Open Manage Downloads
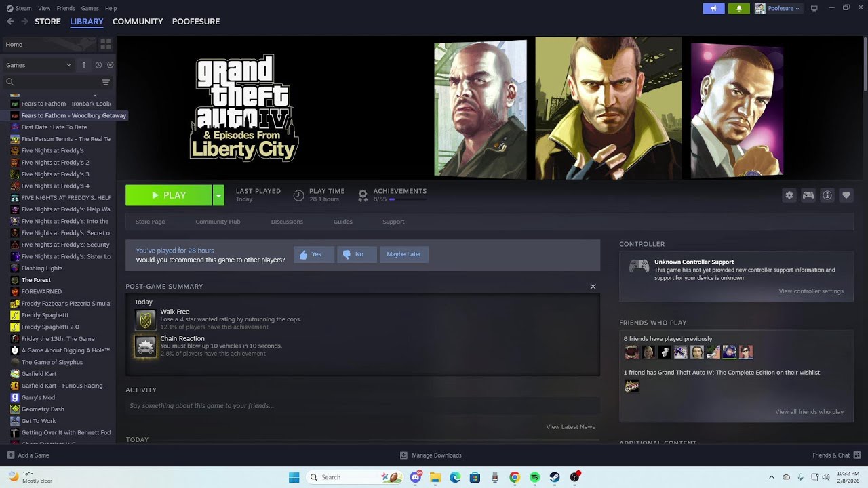This screenshot has height=488, width=868. point(431,455)
